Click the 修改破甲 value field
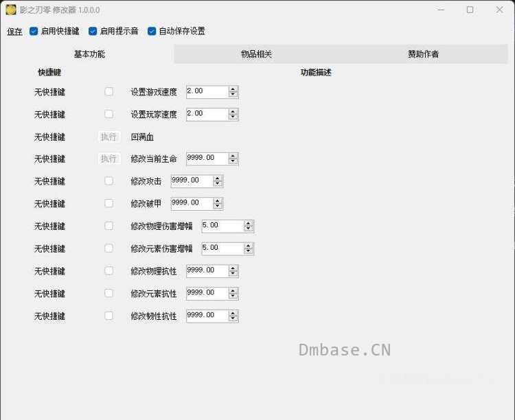This screenshot has width=515, height=420. pos(192,204)
